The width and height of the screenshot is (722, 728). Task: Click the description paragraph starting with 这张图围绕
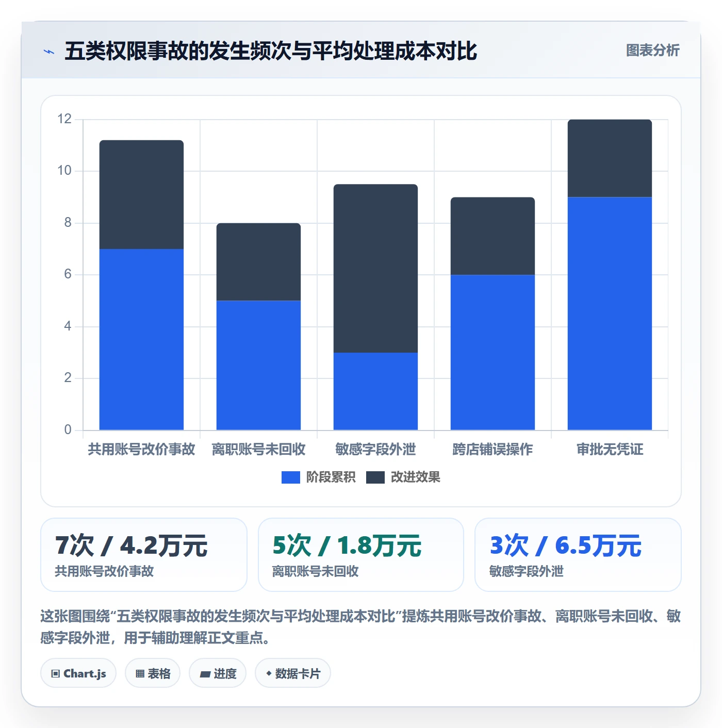click(x=360, y=627)
